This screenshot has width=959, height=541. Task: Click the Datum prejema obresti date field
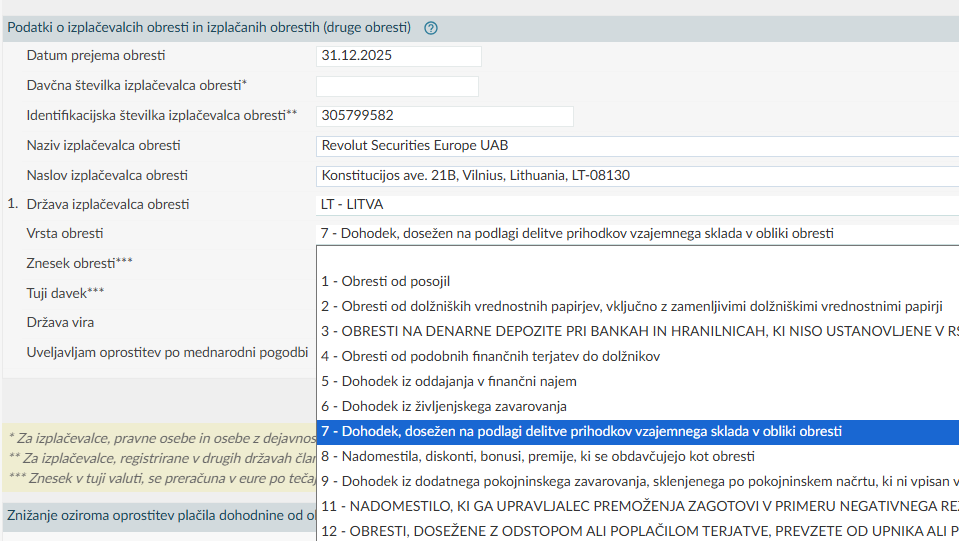(398, 57)
